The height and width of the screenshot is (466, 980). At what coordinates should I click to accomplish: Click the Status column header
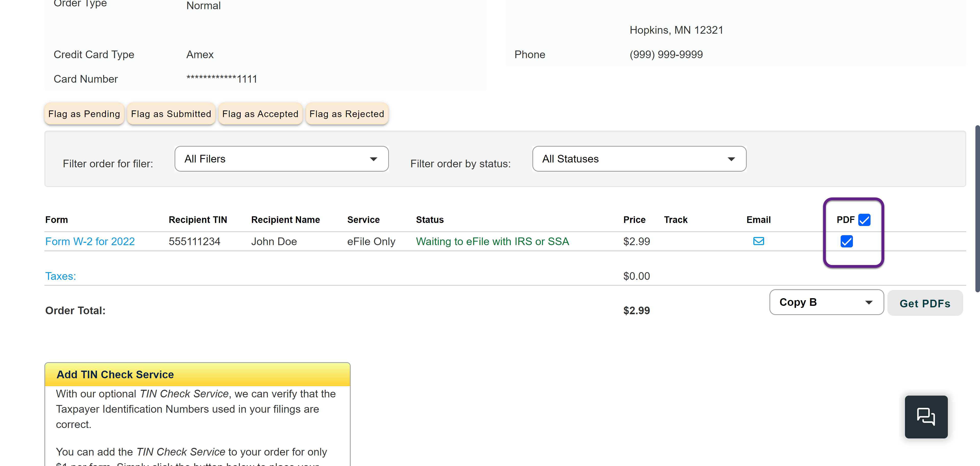pos(430,220)
